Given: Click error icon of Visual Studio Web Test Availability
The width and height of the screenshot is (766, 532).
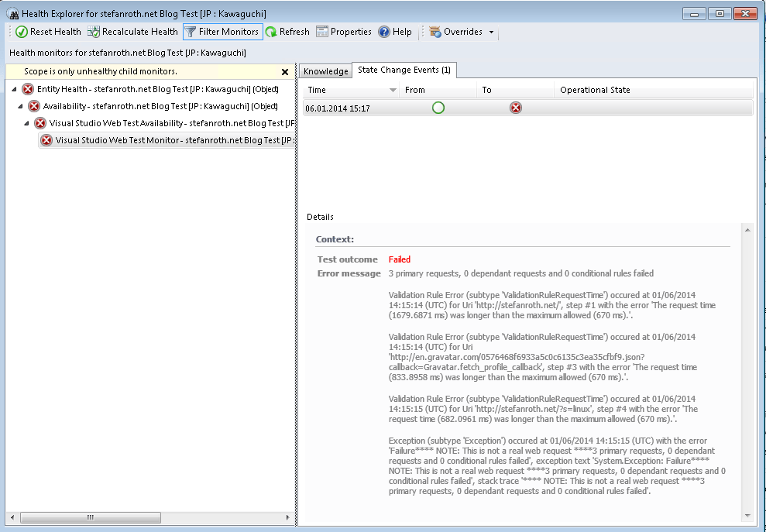Looking at the screenshot, I should 40,123.
